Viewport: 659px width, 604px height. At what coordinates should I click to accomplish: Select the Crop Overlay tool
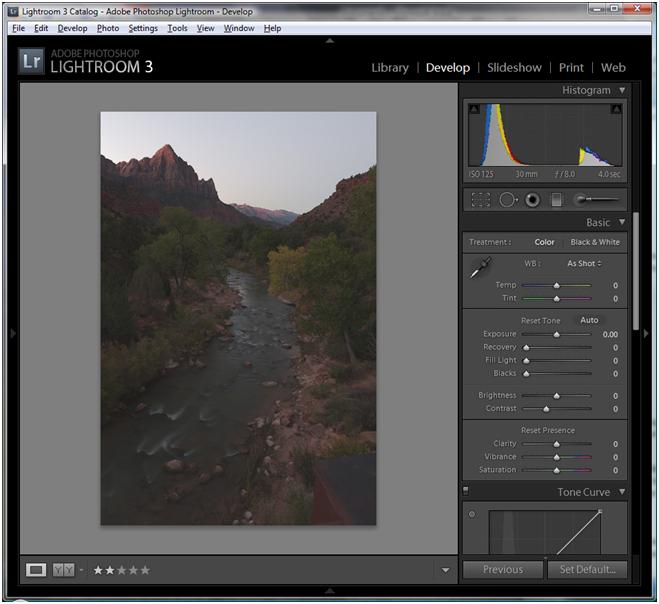[480, 200]
